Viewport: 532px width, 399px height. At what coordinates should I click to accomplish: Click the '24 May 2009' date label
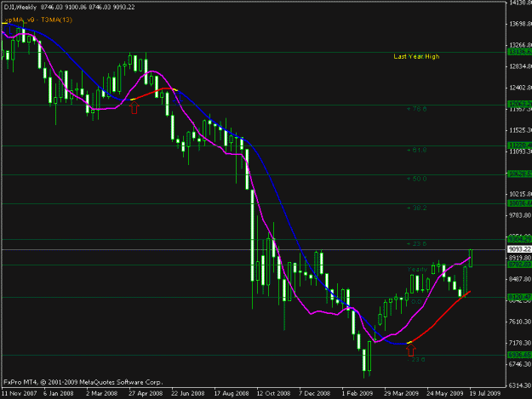[x=445, y=394]
